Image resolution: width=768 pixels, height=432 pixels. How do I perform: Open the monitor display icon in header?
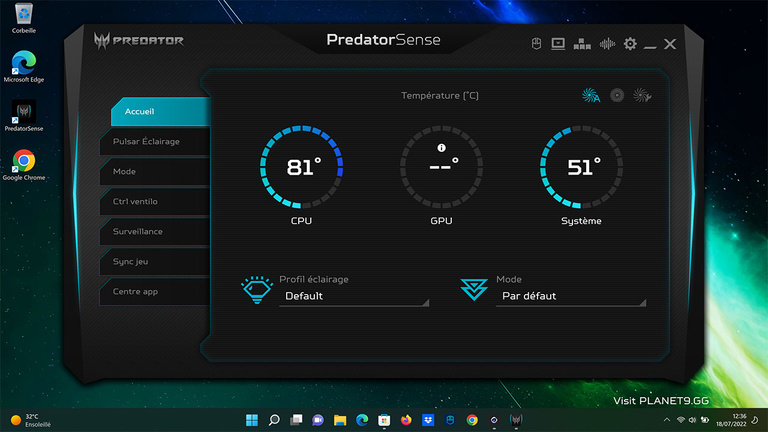558,44
